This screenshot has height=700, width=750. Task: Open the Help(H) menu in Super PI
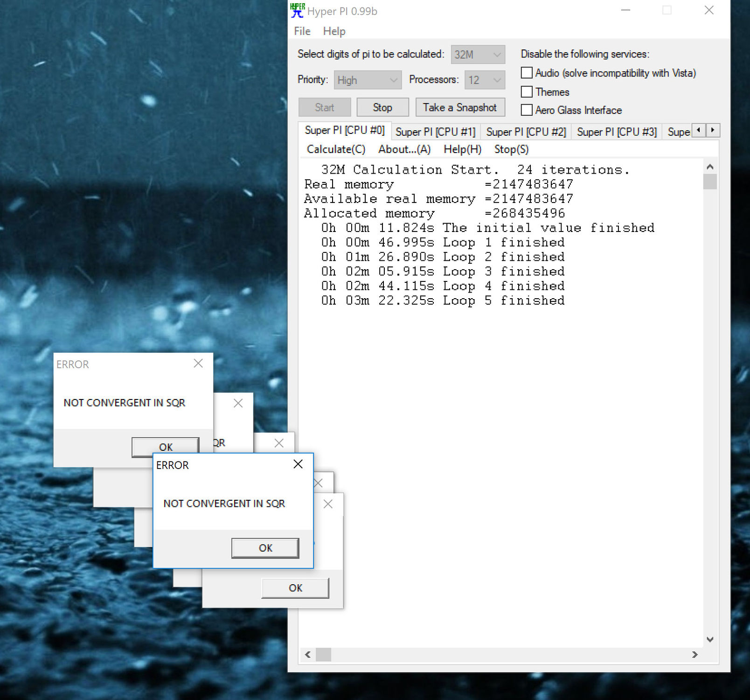462,149
